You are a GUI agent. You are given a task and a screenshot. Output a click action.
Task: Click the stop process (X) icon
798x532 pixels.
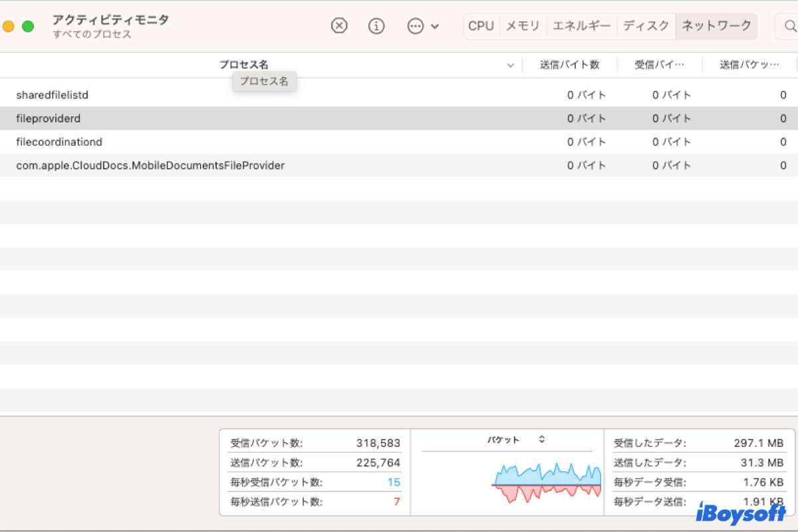[x=339, y=26]
